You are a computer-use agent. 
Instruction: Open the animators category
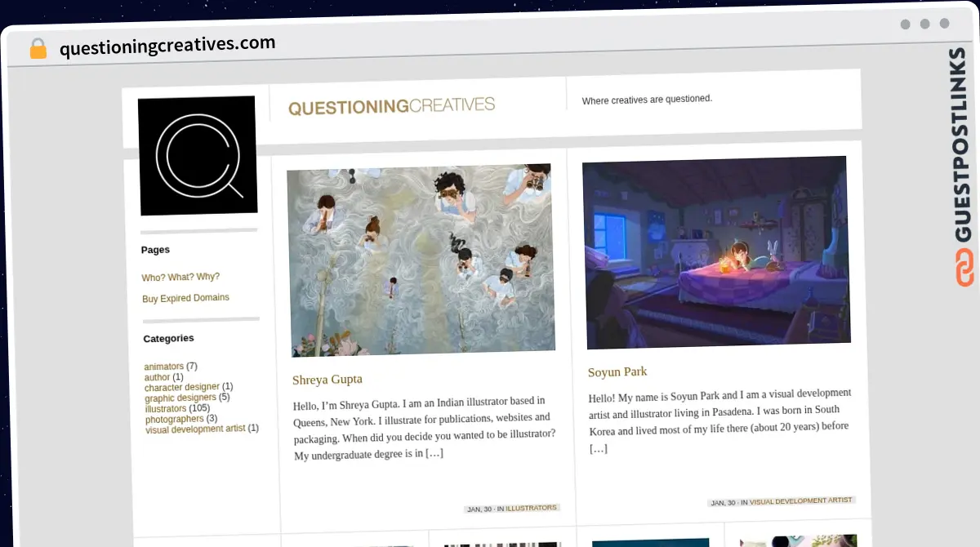click(163, 366)
